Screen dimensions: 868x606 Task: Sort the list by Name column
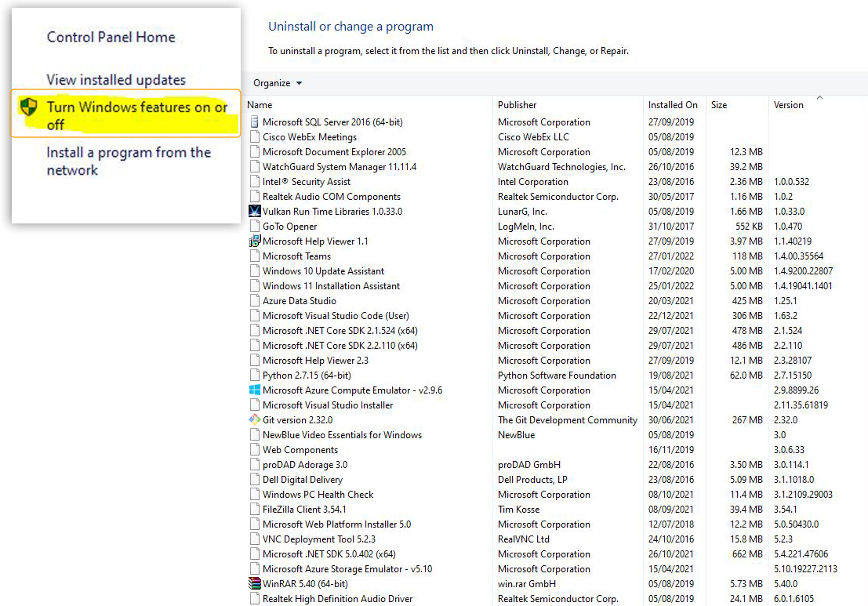click(x=259, y=104)
